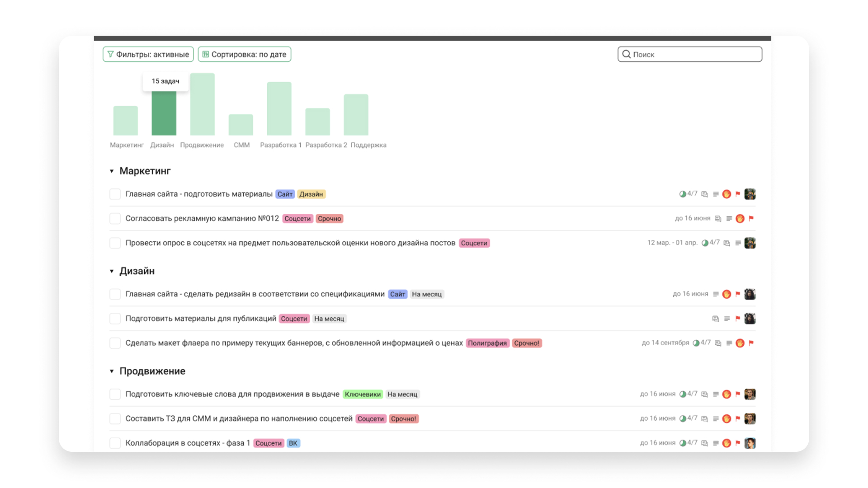Collapse the Маркетинг section

point(112,171)
